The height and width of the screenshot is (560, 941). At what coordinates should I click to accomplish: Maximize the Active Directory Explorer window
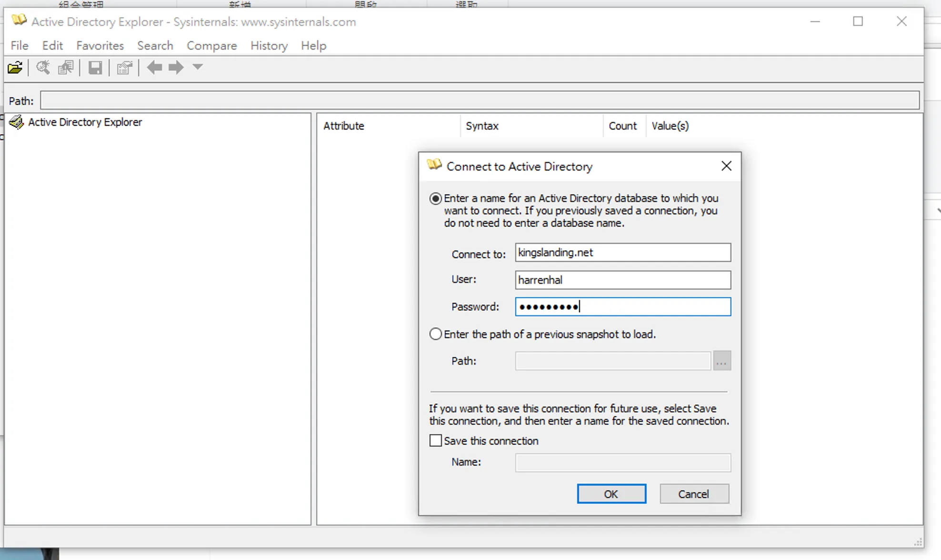(858, 21)
